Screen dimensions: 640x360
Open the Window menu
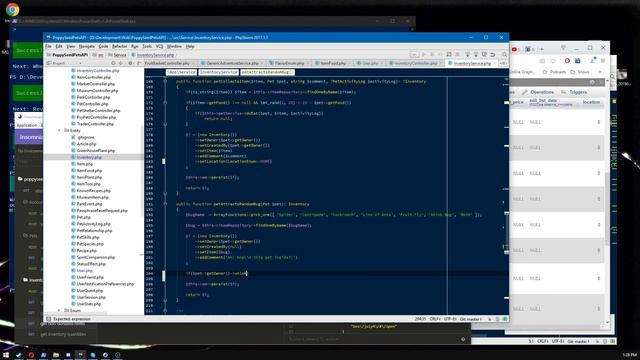pyautogui.click(x=174, y=47)
